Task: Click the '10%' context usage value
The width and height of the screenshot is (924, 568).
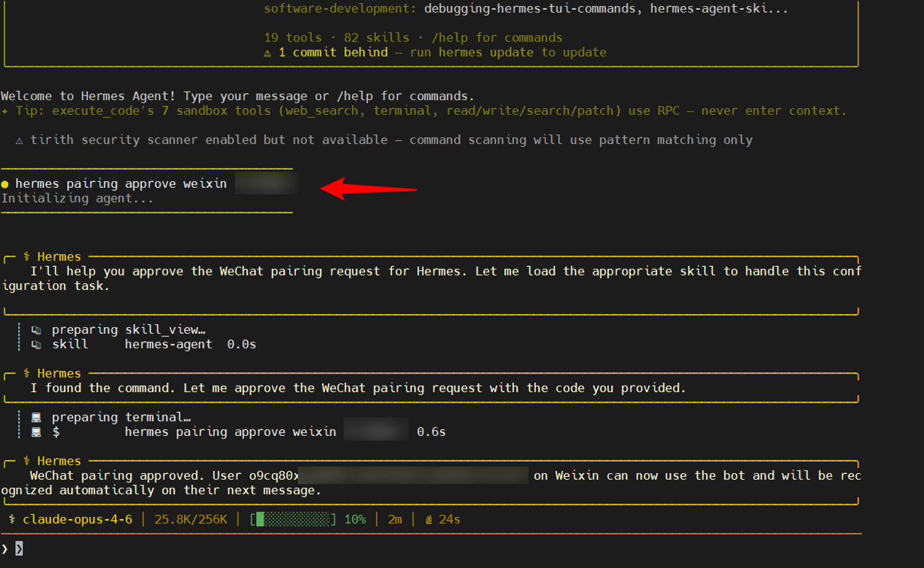Action: pyautogui.click(x=355, y=520)
